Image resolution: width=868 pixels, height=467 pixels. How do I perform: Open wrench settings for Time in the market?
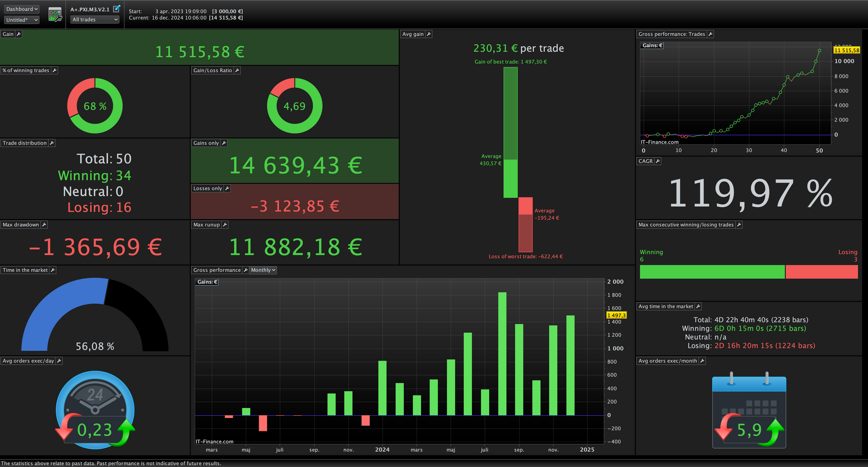53,270
